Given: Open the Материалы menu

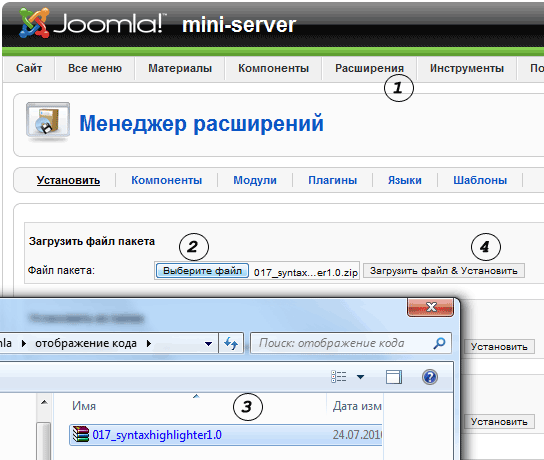Looking at the screenshot, I should click(x=180, y=68).
